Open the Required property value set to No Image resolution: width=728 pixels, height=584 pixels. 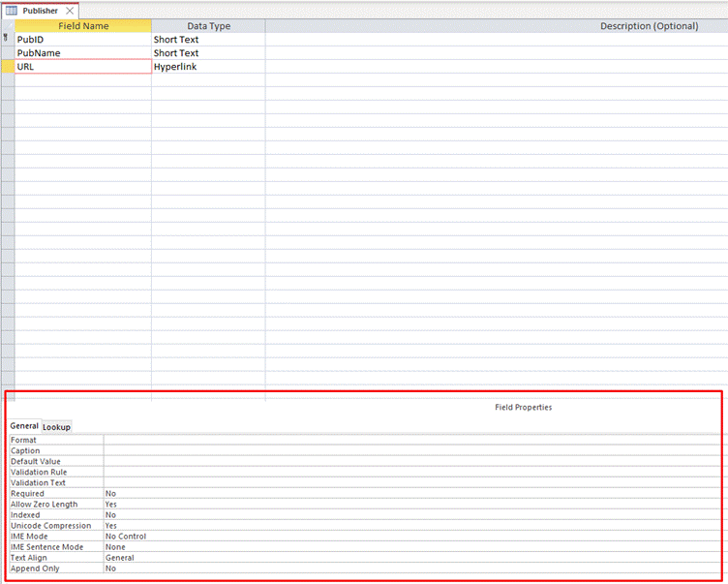pyautogui.click(x=387, y=493)
